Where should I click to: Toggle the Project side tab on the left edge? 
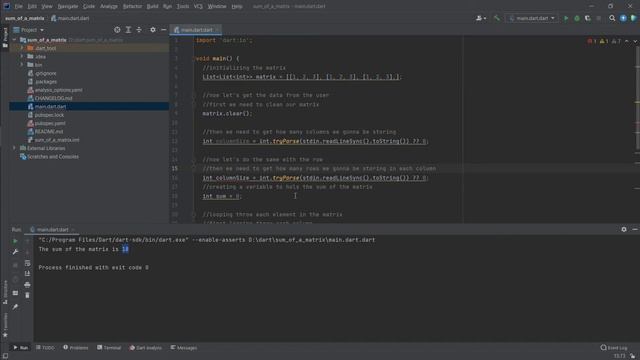[x=5, y=38]
